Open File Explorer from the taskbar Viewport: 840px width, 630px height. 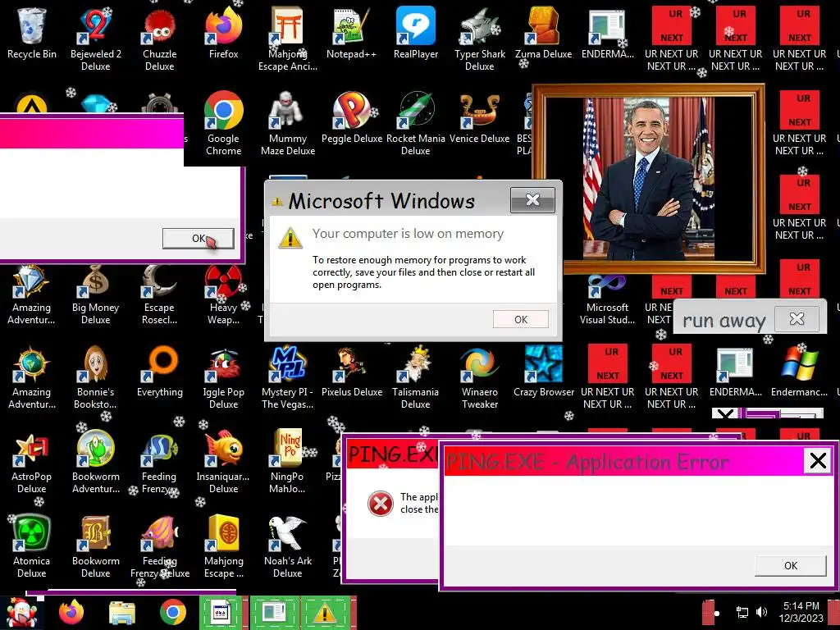tap(122, 614)
